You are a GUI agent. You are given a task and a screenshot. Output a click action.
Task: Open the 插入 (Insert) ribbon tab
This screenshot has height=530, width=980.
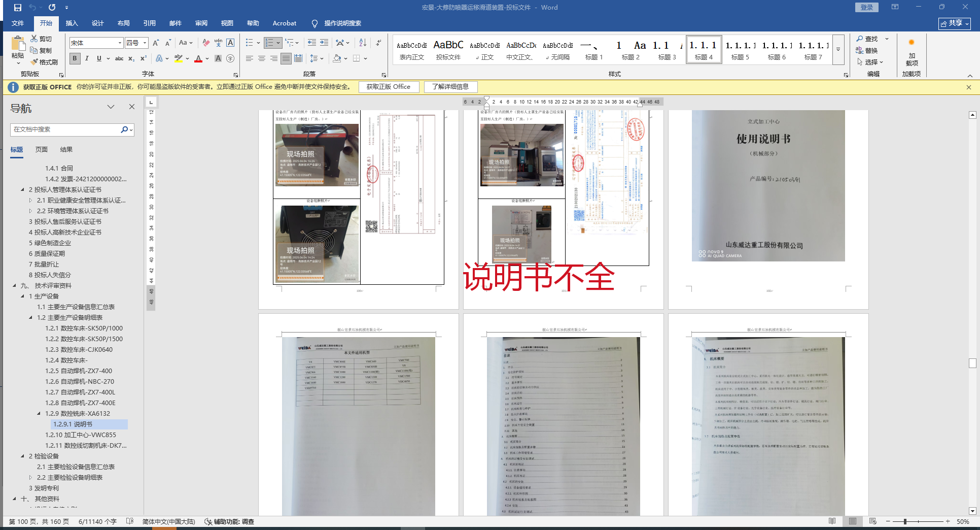pos(72,23)
